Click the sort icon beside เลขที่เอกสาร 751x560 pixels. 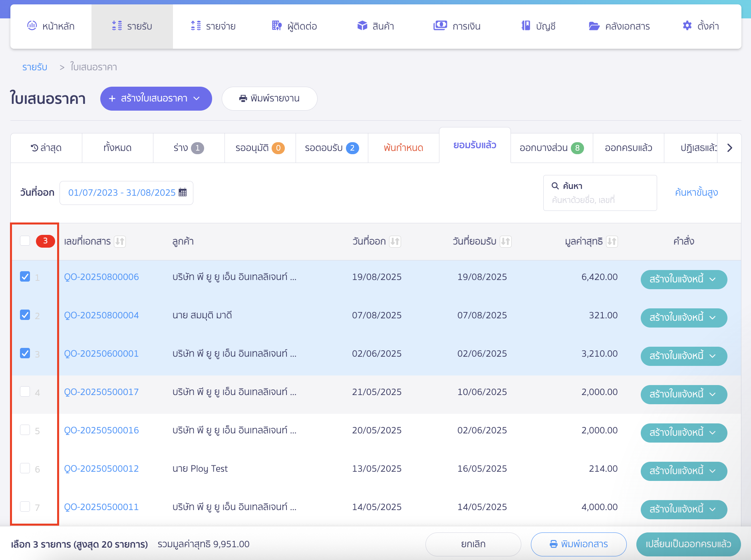click(x=120, y=241)
